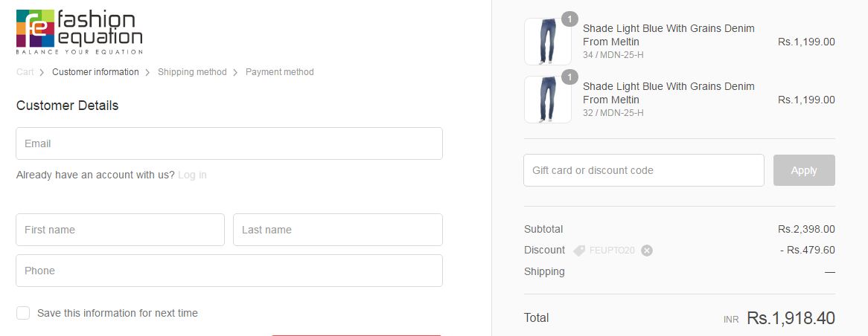Click the Fashion Equation logo
Viewport: 868px width, 336px height.
click(79, 32)
